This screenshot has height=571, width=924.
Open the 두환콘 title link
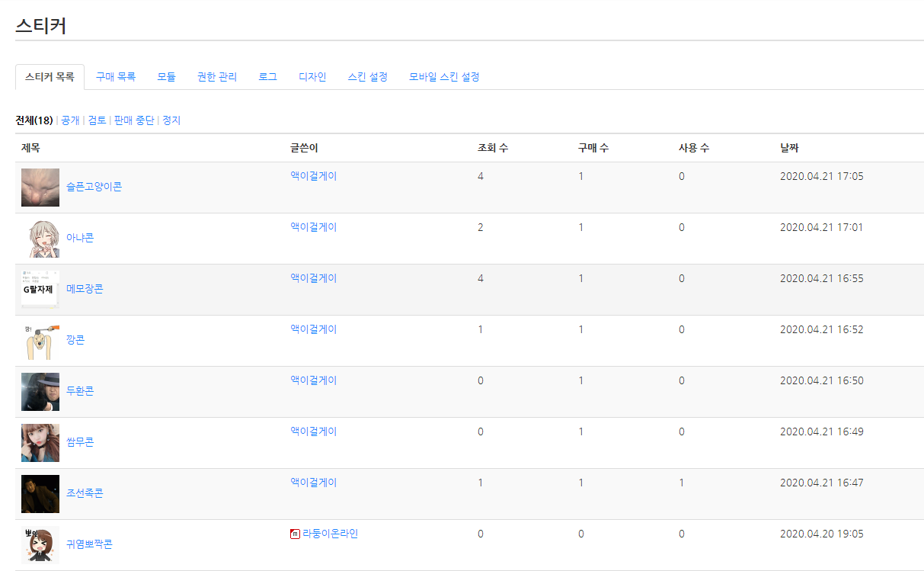click(80, 391)
